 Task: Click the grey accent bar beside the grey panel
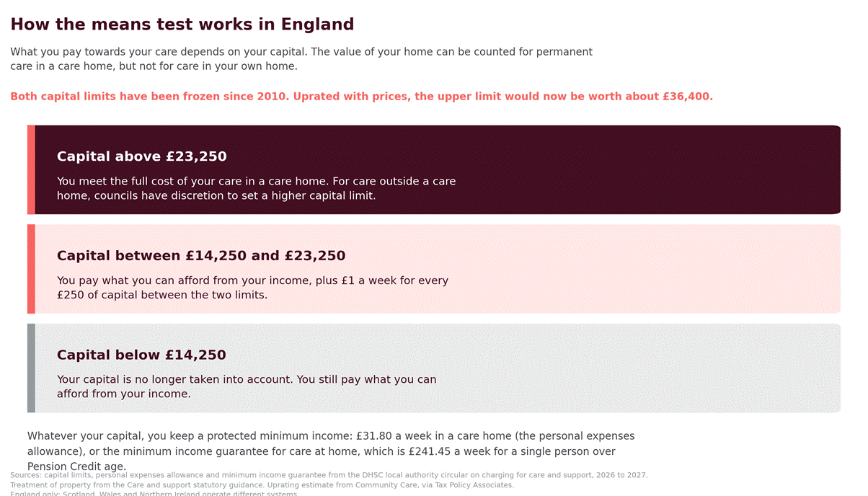(x=31, y=368)
